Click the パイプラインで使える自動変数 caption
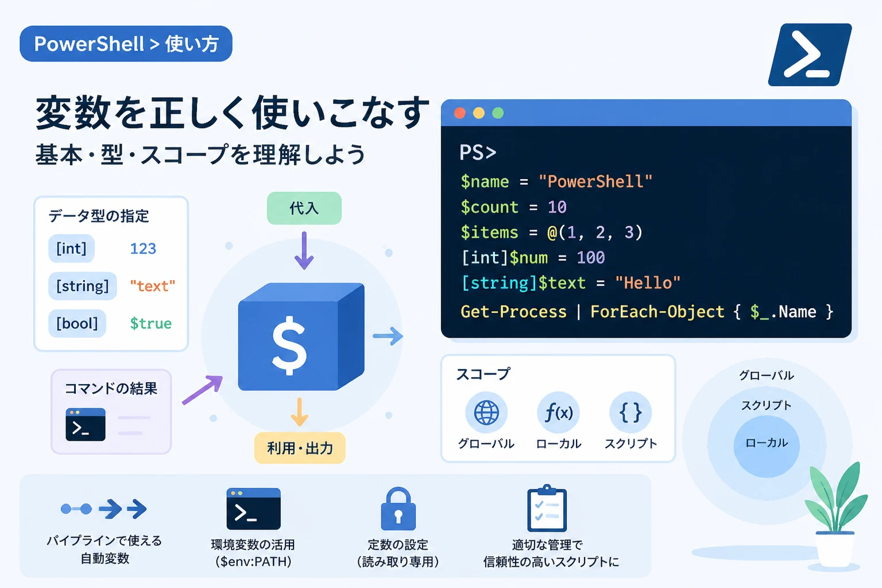This screenshot has width=882, height=588. pyautogui.click(x=105, y=550)
